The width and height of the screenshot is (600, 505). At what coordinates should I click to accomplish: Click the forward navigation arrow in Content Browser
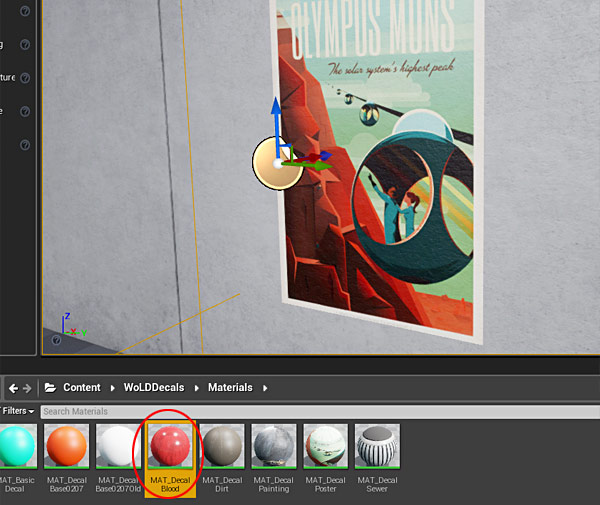point(27,387)
